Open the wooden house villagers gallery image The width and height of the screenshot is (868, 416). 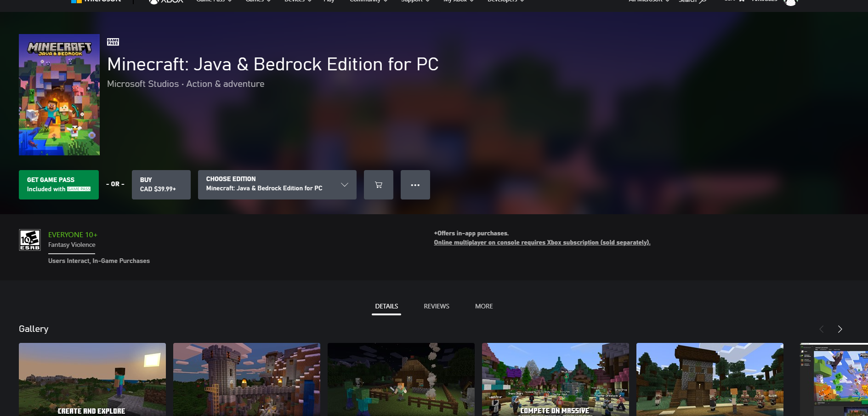(x=710, y=379)
